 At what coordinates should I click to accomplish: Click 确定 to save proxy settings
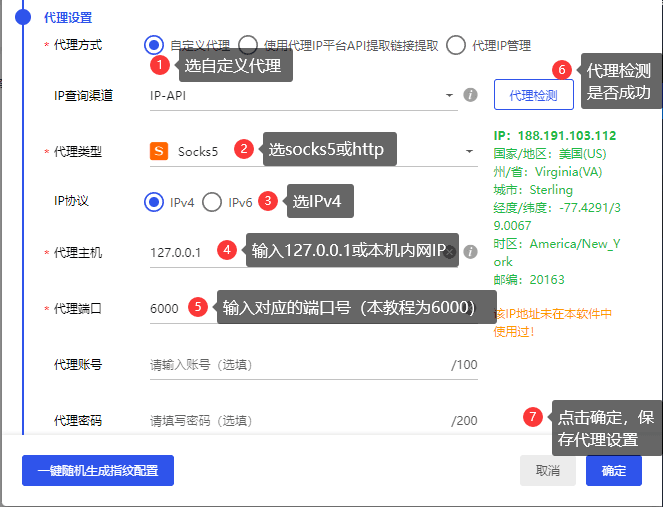613,470
